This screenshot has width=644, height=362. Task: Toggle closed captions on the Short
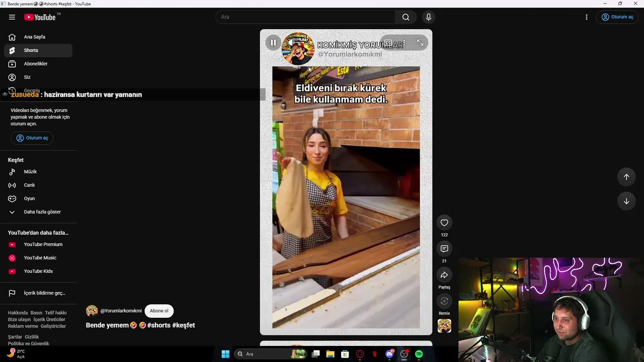pyautogui.click(x=388, y=43)
